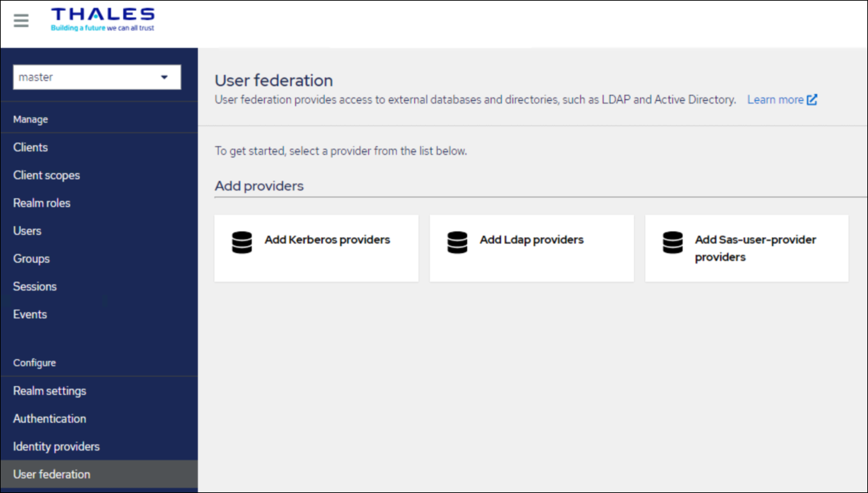Click the realm selector dropdown arrow

coord(165,77)
